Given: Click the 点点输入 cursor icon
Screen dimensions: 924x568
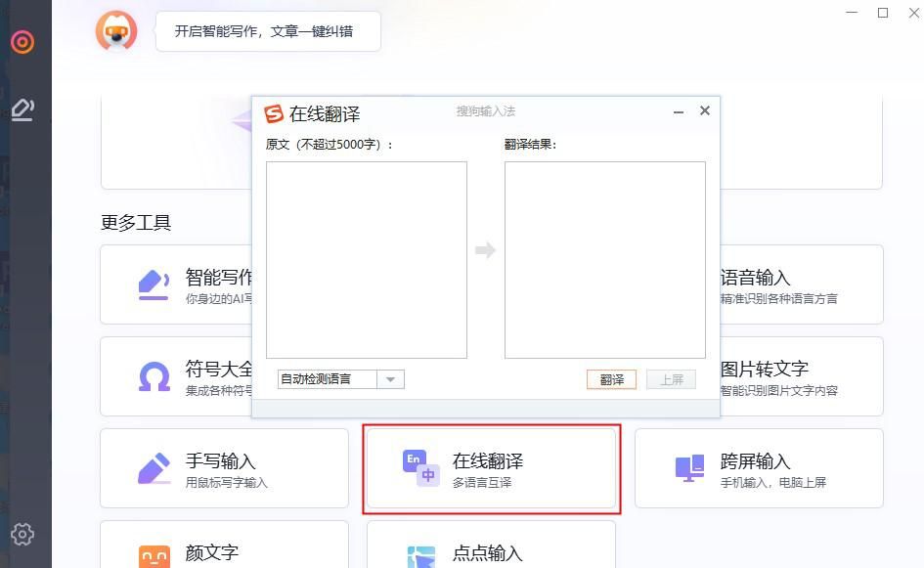Looking at the screenshot, I should [420, 557].
